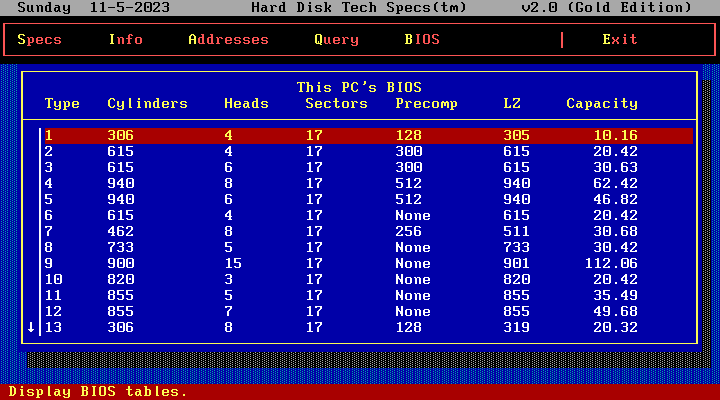Click the 'This PC's BIOS' title
Screen dimensions: 720x400
(359, 87)
